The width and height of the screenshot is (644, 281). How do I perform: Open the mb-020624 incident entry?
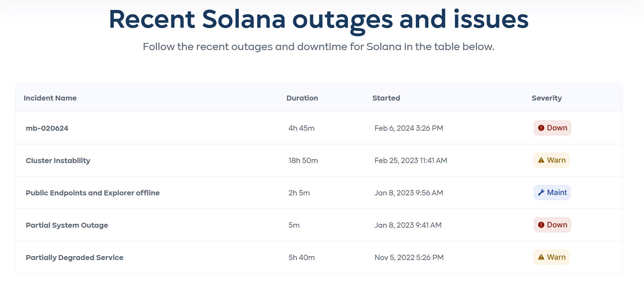[x=47, y=128]
